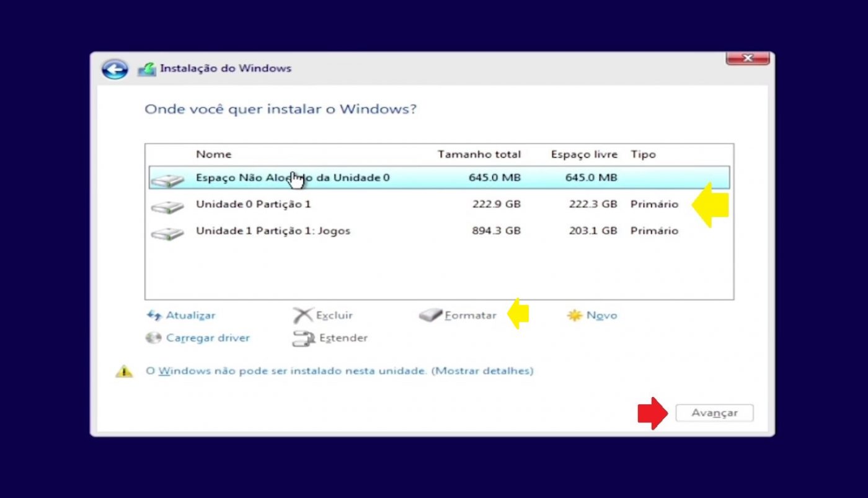Screen dimensions: 868x498
Task: Click the 645.0 MB free space cell
Action: click(591, 178)
